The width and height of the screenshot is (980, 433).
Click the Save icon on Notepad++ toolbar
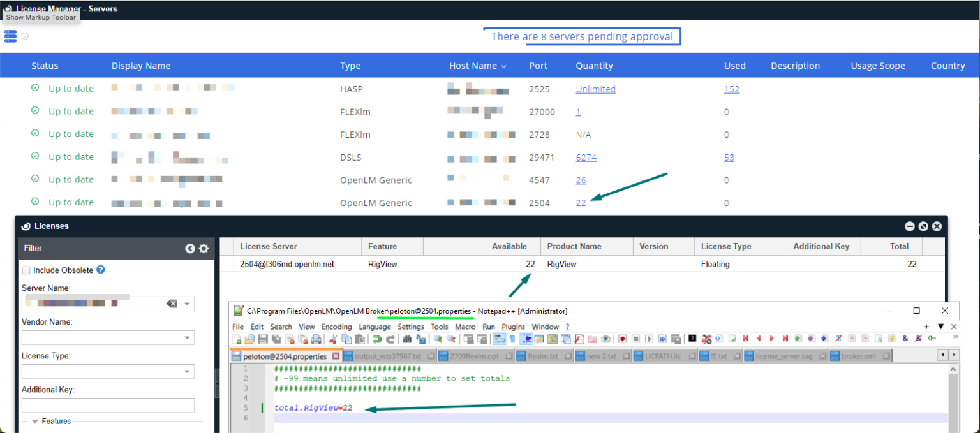pyautogui.click(x=262, y=339)
